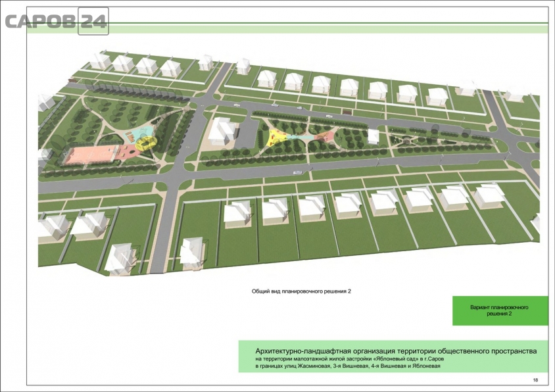The width and height of the screenshot is (555, 392).
Task: Click the green 'Вариант планировочного решения 2' box
Action: tap(500, 311)
